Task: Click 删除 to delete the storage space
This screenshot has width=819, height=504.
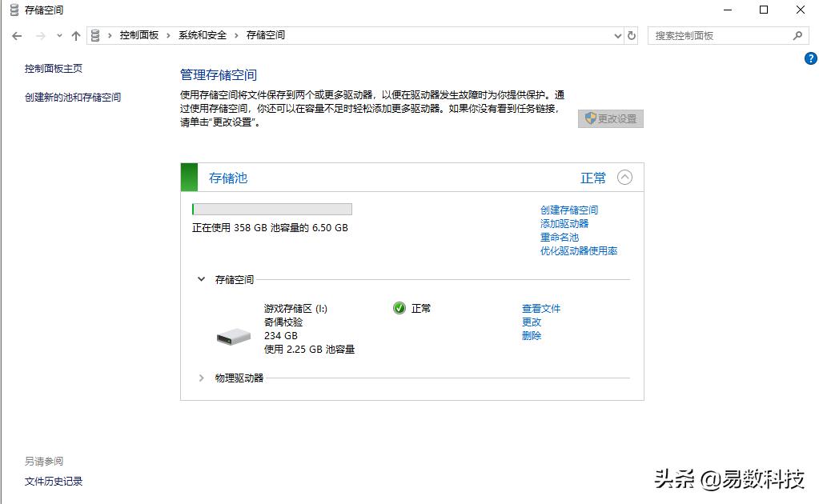Action: click(530, 336)
